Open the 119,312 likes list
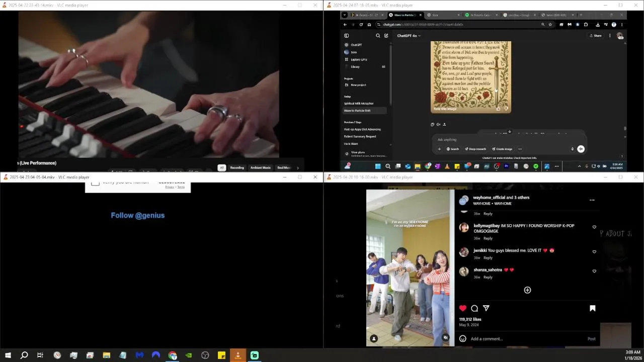The image size is (644, 362). point(470,319)
